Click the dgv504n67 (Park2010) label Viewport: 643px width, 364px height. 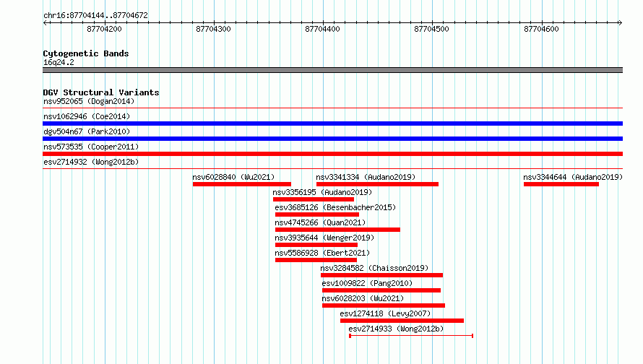[x=87, y=131]
